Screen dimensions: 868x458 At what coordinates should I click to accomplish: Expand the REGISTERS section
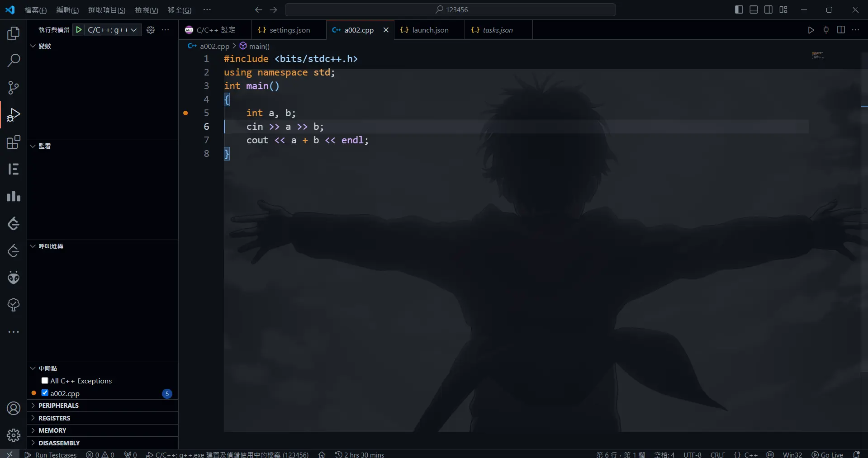coord(54,418)
